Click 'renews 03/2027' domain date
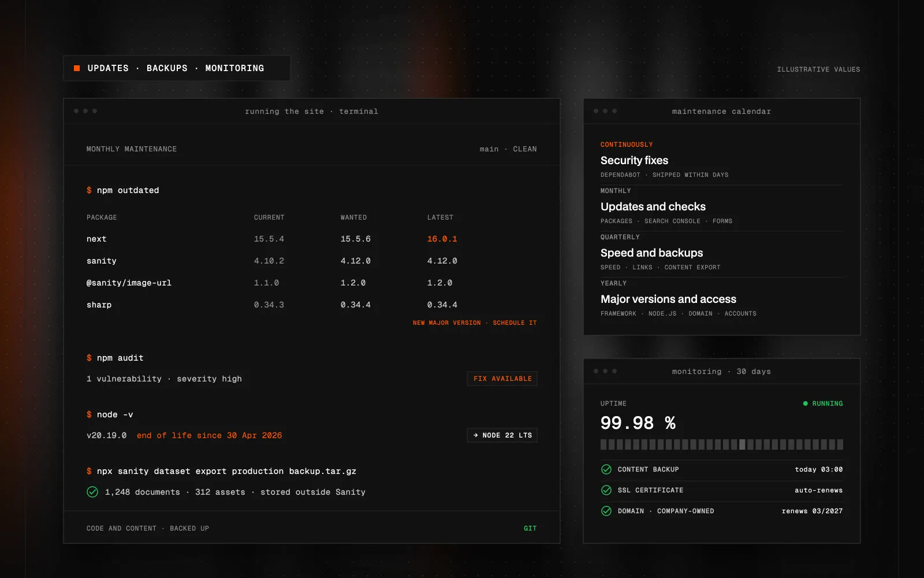 (813, 511)
